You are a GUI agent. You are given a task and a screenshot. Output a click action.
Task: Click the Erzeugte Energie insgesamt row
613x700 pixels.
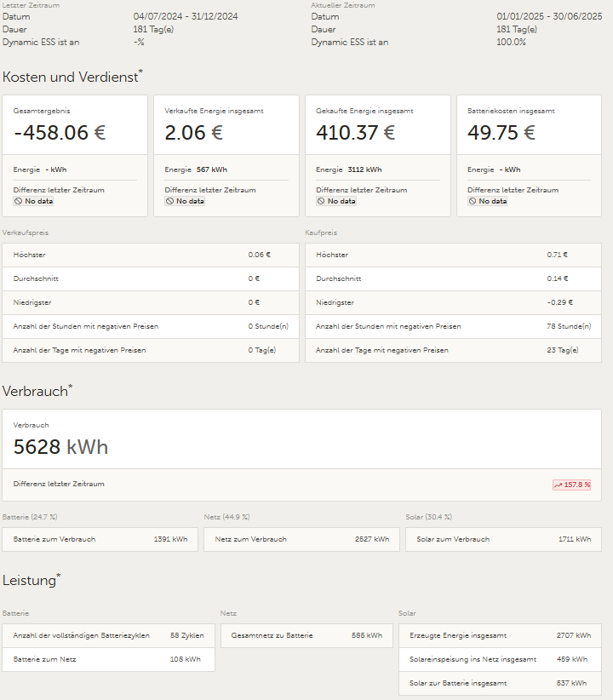pos(500,636)
